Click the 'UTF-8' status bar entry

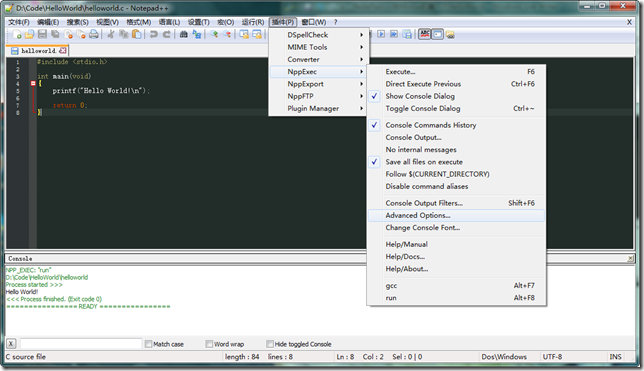click(552, 357)
